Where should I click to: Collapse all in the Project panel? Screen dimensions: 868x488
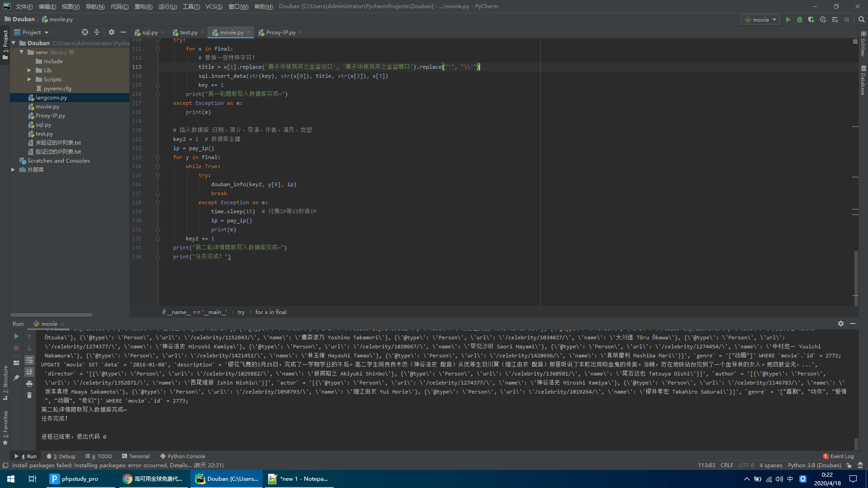[x=97, y=32]
